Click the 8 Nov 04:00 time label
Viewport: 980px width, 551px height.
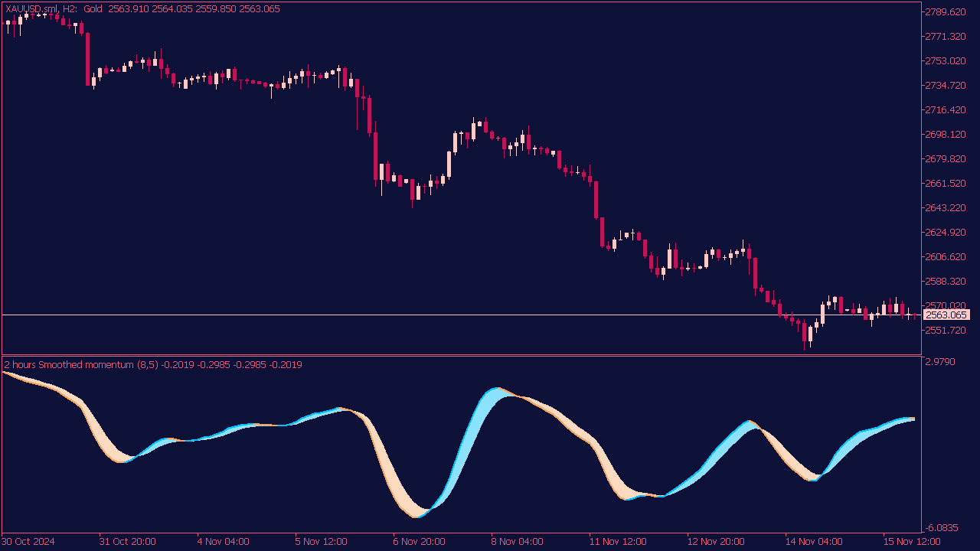tap(518, 542)
